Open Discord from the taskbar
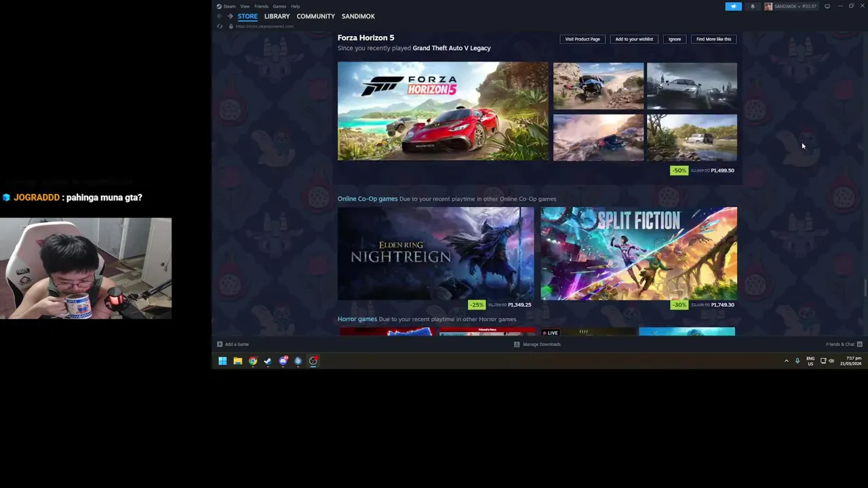This screenshot has width=868, height=488. click(x=283, y=361)
